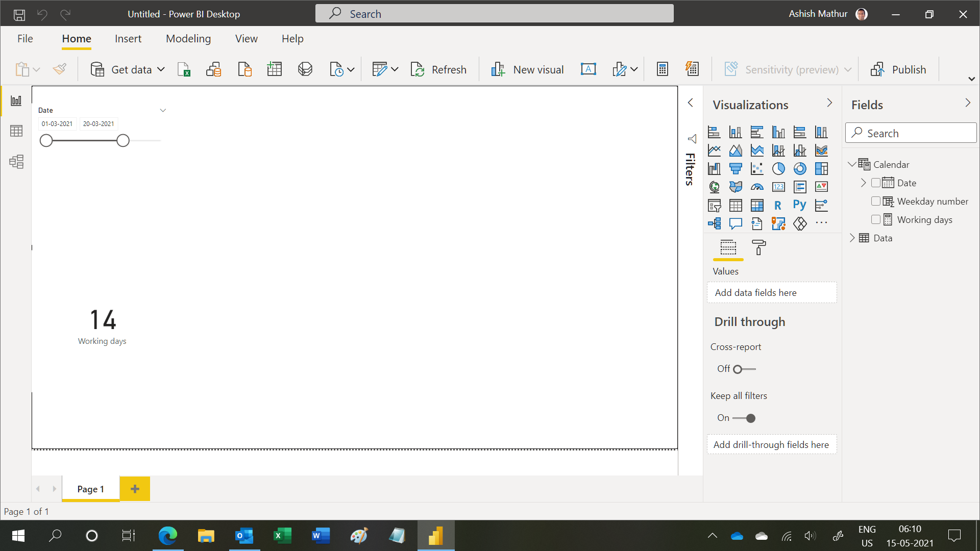Choose the R script visual icon
980x551 pixels.
(778, 205)
